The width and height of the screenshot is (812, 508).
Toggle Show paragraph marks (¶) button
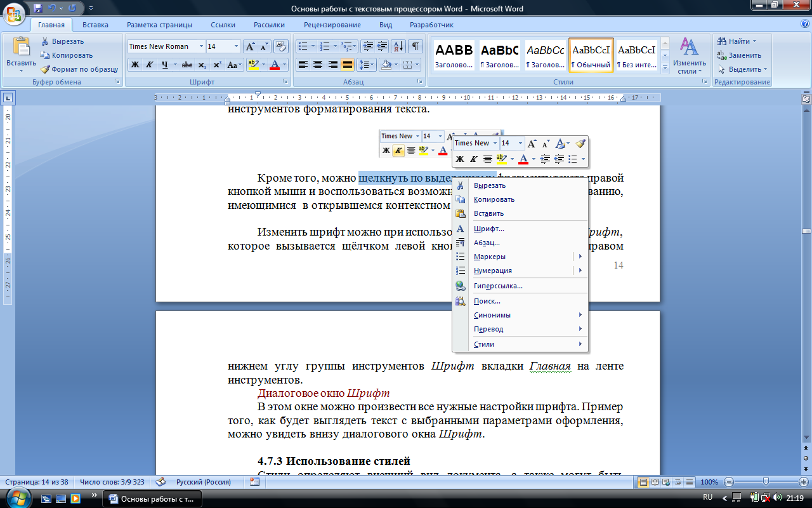pos(416,46)
